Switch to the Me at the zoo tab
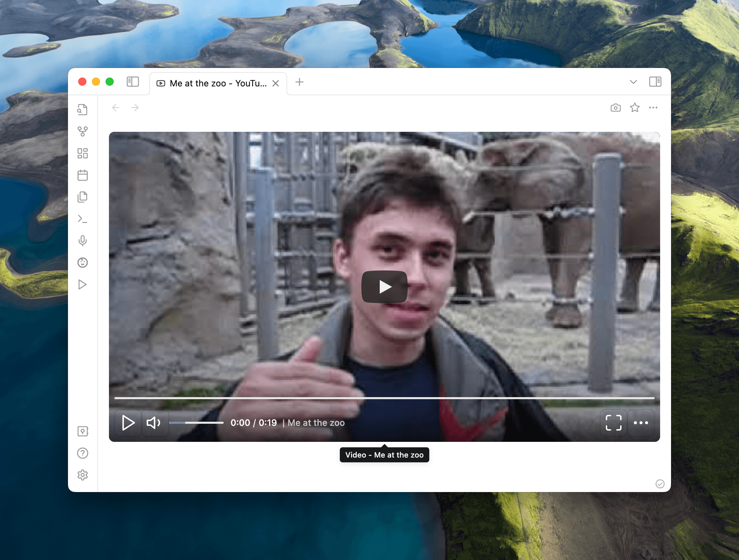739x560 pixels. coord(215,83)
